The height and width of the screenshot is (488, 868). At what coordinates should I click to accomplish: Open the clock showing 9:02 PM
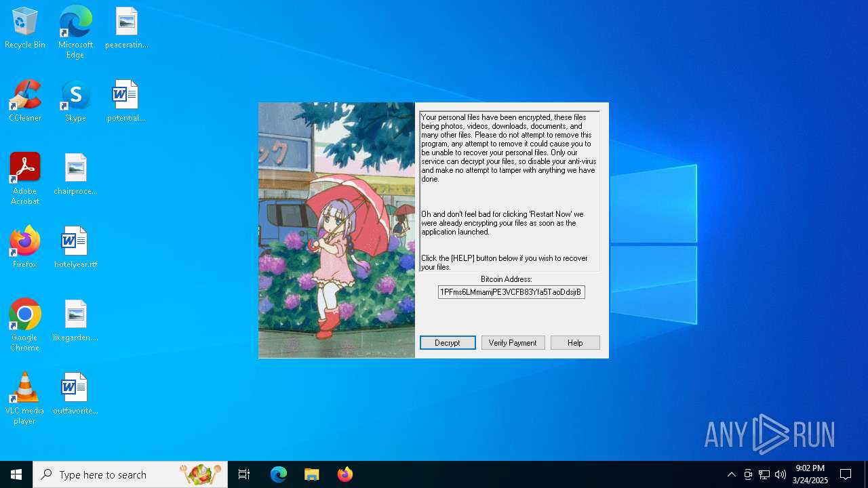click(x=810, y=474)
